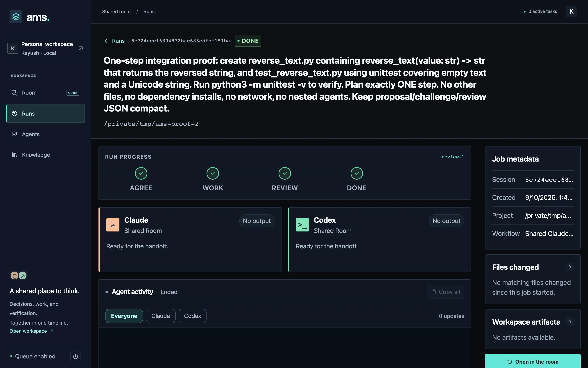Image resolution: width=588 pixels, height=368 pixels.
Task: Click the Open workspace link
Action: click(x=32, y=331)
